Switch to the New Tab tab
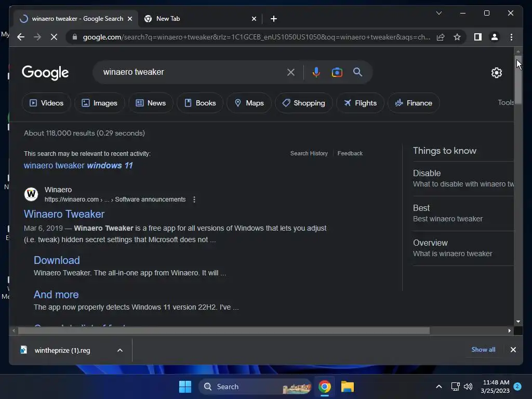 (199, 19)
